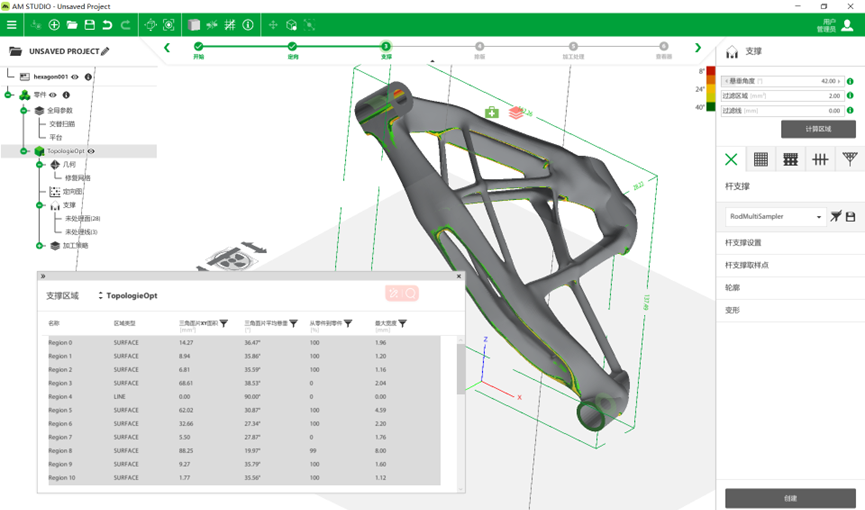Screen dimensions: 865x510
Task: Show info for the 零件 node
Action: click(x=66, y=95)
